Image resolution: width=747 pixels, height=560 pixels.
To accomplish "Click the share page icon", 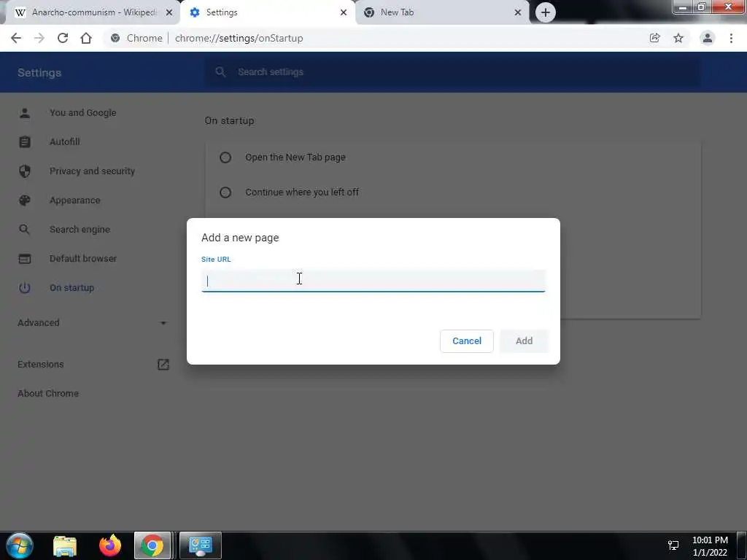I will 654,38.
